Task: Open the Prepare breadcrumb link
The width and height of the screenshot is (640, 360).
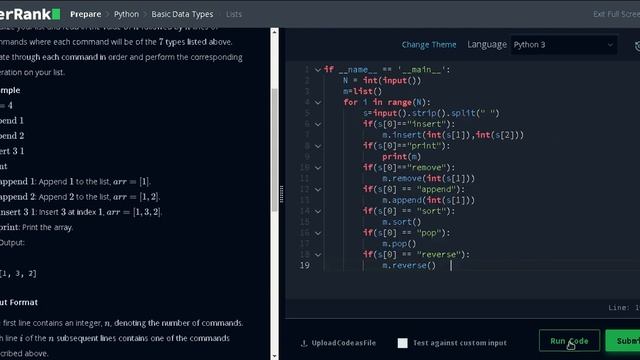Action: (85, 14)
